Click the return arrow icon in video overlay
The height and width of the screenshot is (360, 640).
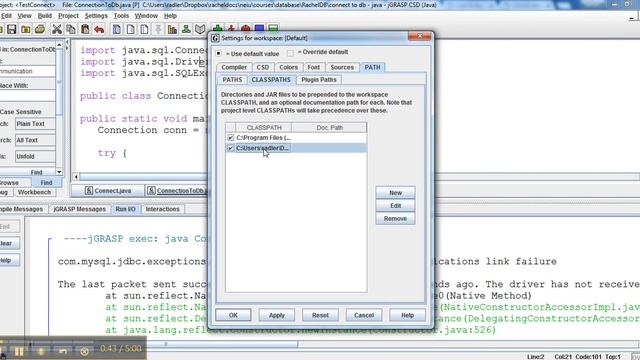(x=62, y=351)
